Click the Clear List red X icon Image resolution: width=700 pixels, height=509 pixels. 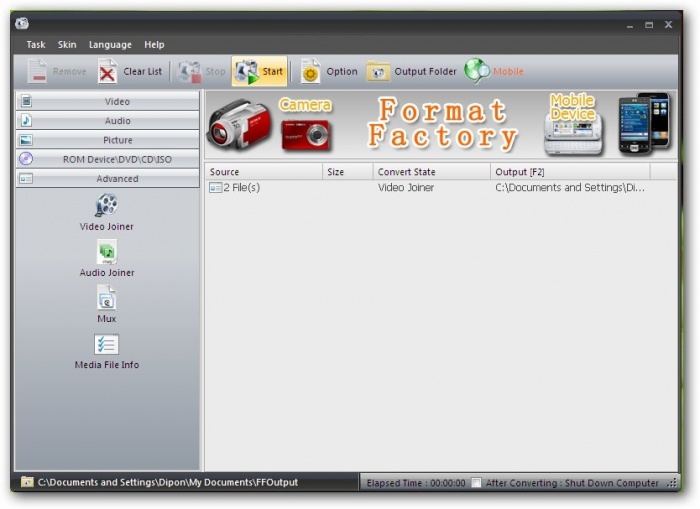pos(107,71)
